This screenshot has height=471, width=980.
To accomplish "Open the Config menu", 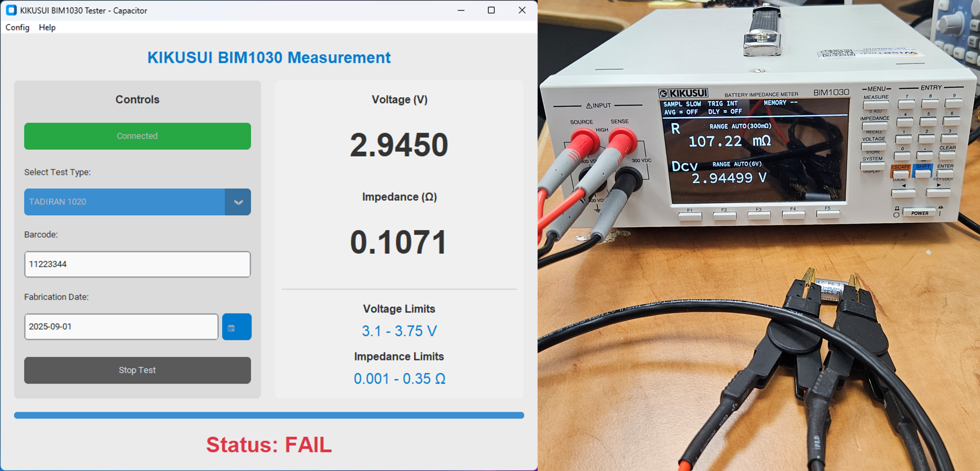I will 17,28.
